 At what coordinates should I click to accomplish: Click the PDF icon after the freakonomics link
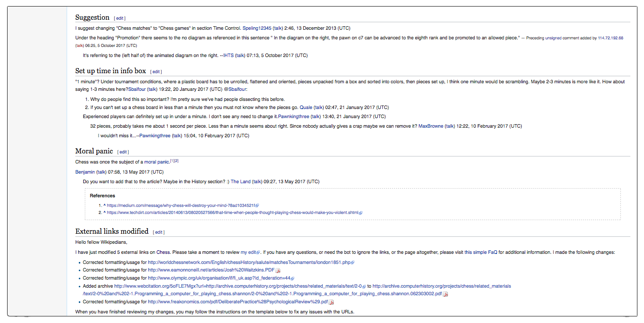(x=331, y=302)
